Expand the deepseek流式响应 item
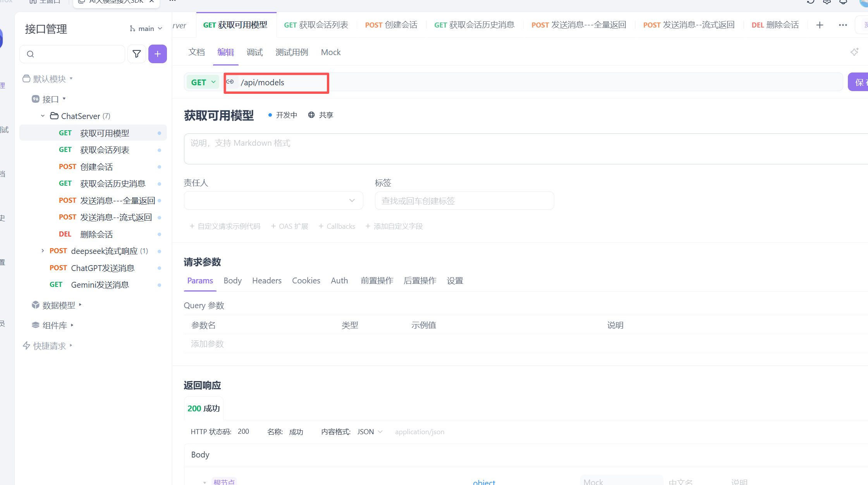Screen dimensions: 868x485 click(43, 251)
